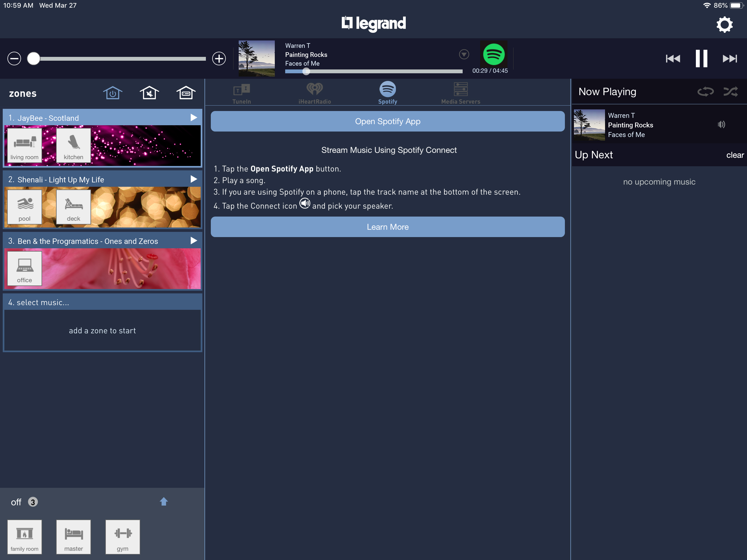The height and width of the screenshot is (560, 747).
Task: Select the living room zone tile
Action: pyautogui.click(x=24, y=145)
